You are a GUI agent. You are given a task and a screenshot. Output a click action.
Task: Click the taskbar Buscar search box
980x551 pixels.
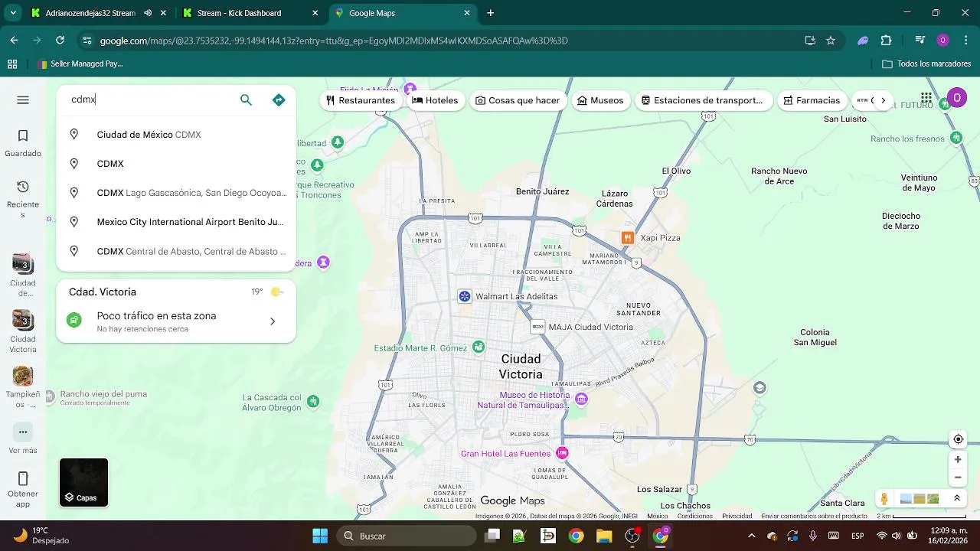point(407,536)
